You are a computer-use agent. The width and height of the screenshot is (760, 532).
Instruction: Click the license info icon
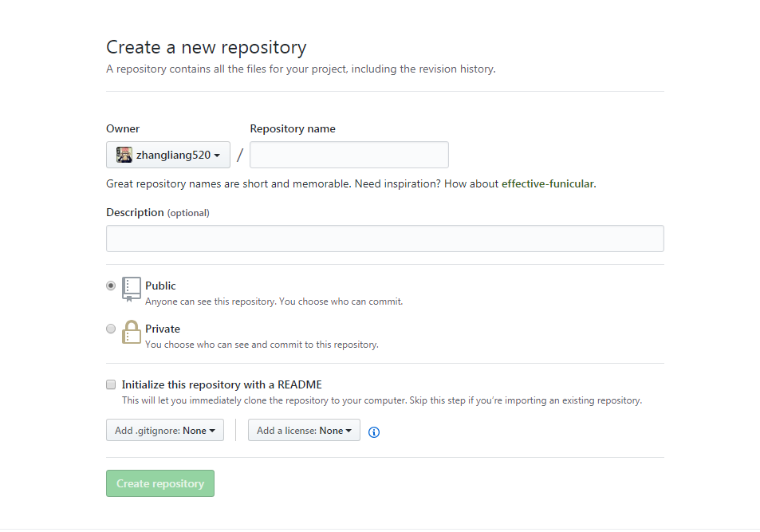374,432
